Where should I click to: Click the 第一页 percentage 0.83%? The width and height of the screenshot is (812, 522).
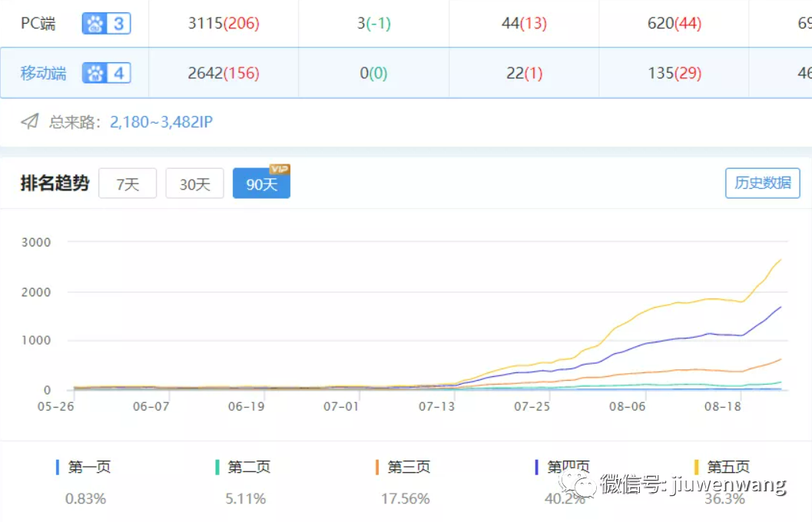(85, 499)
